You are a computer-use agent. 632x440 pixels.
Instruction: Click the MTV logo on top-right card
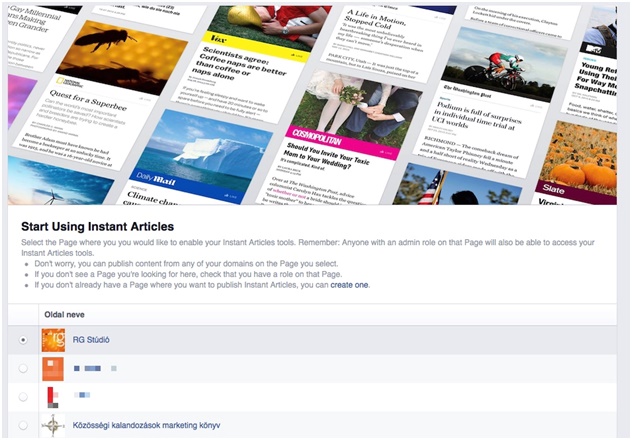click(x=593, y=49)
